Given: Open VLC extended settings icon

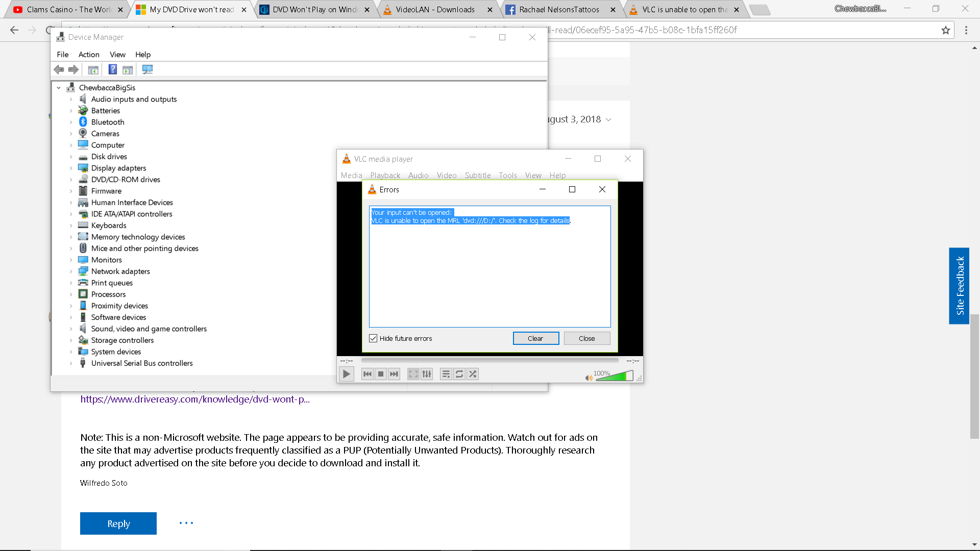Looking at the screenshot, I should pyautogui.click(x=427, y=374).
